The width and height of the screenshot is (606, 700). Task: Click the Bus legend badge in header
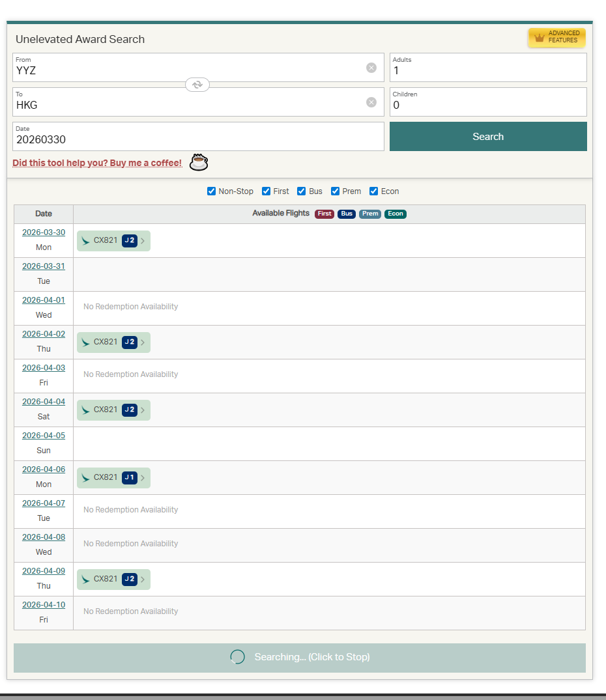click(x=347, y=214)
